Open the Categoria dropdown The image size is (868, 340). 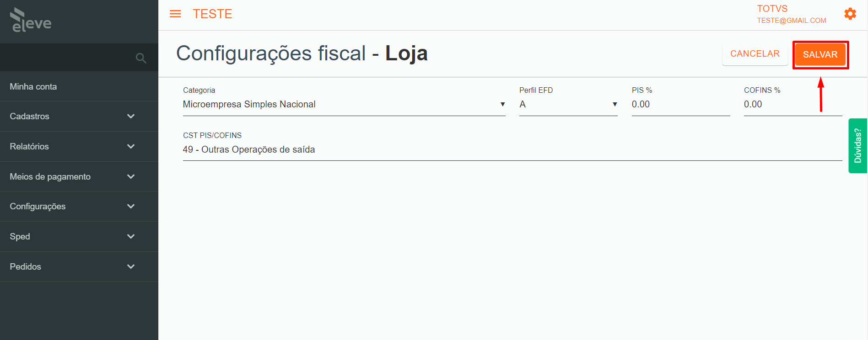pyautogui.click(x=344, y=105)
